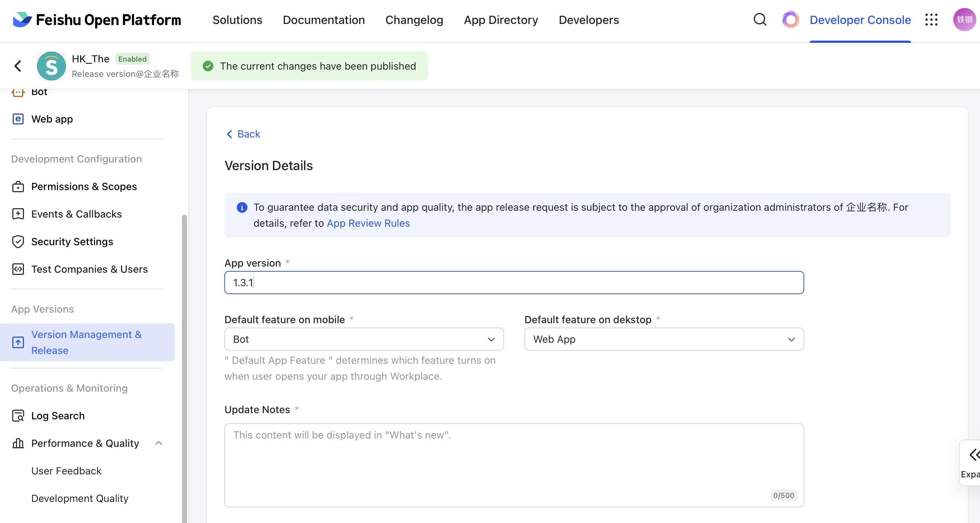Click the Test Companies & Users icon
Viewport: 980px width, 523px height.
(18, 269)
